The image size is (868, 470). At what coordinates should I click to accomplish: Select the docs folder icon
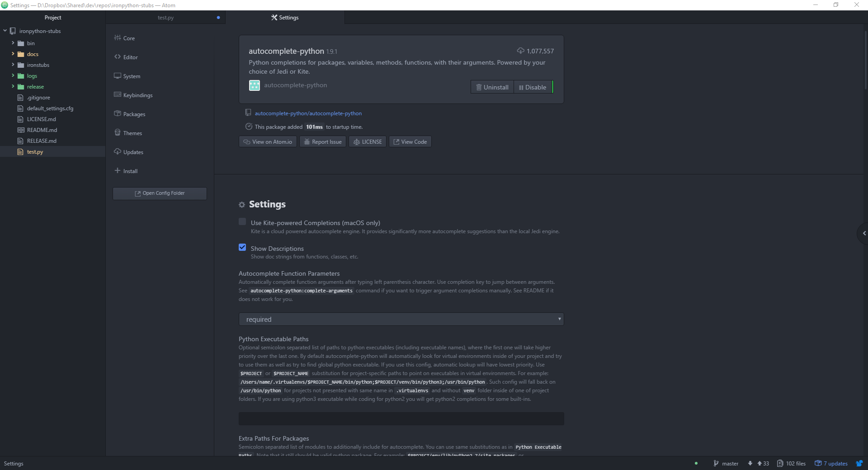point(20,54)
